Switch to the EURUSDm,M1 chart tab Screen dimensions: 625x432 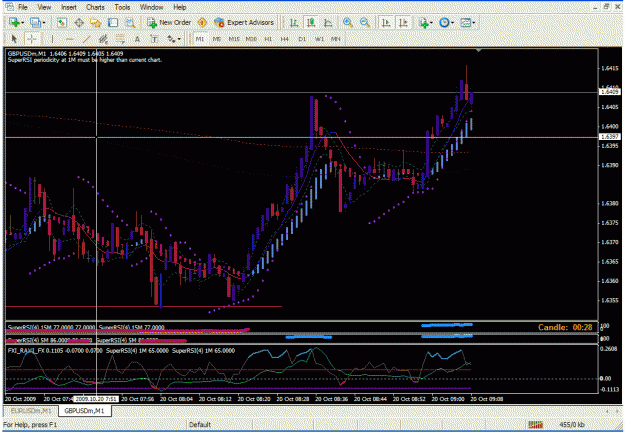pyautogui.click(x=31, y=410)
